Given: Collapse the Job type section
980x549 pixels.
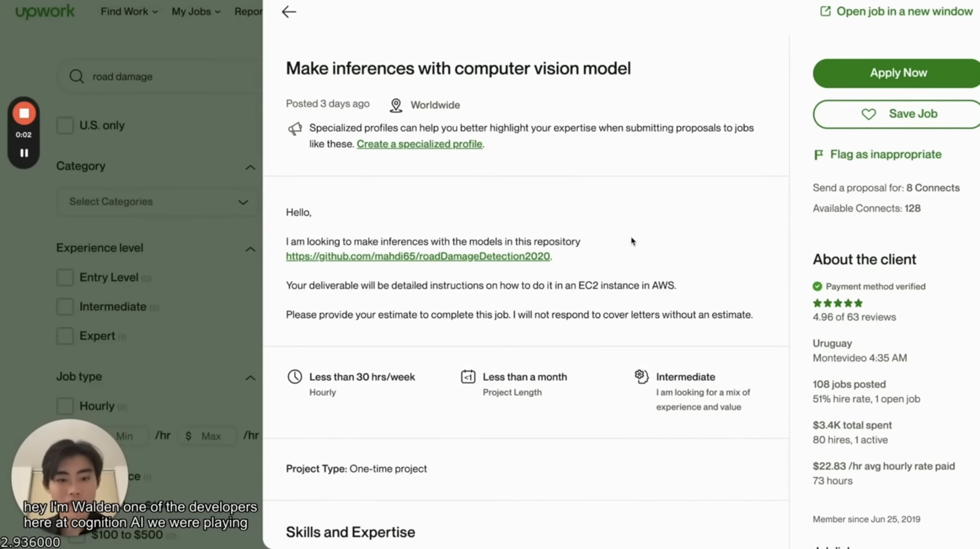Looking at the screenshot, I should (x=250, y=377).
